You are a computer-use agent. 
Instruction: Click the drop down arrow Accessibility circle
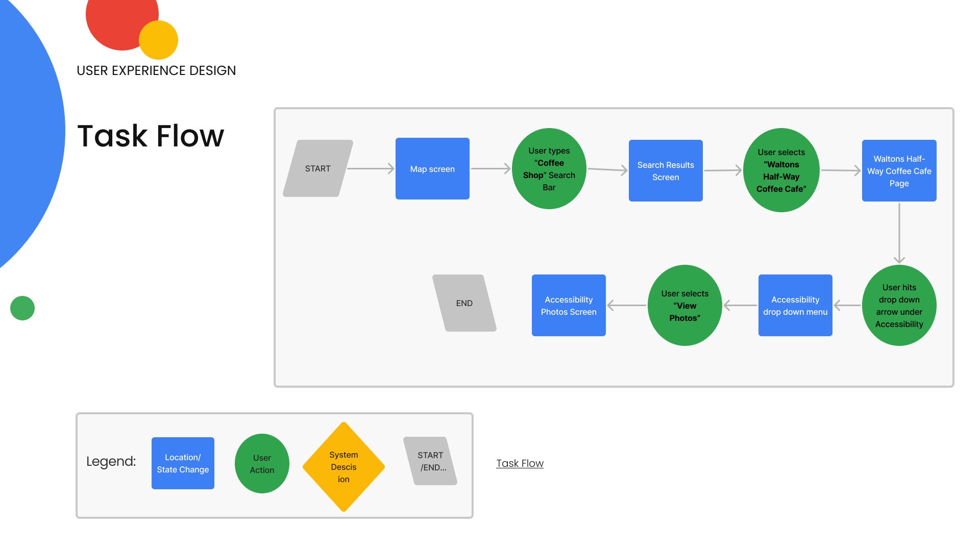pyautogui.click(x=899, y=305)
